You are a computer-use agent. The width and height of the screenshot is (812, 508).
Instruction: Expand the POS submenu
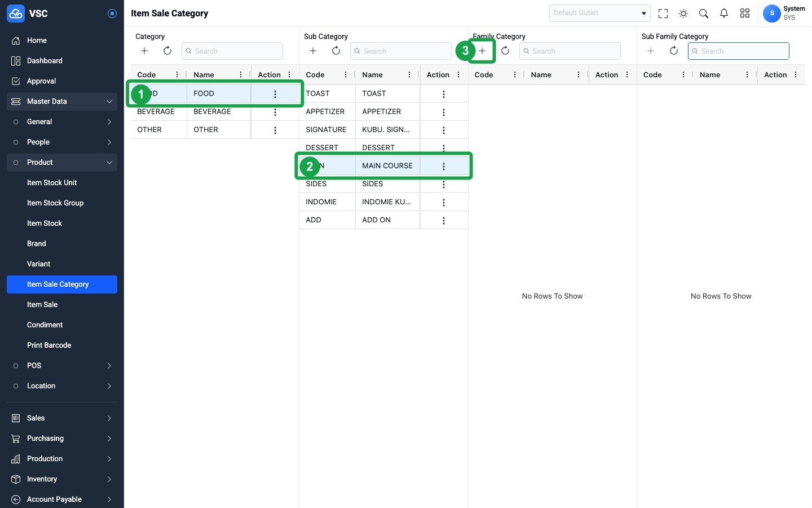click(62, 366)
